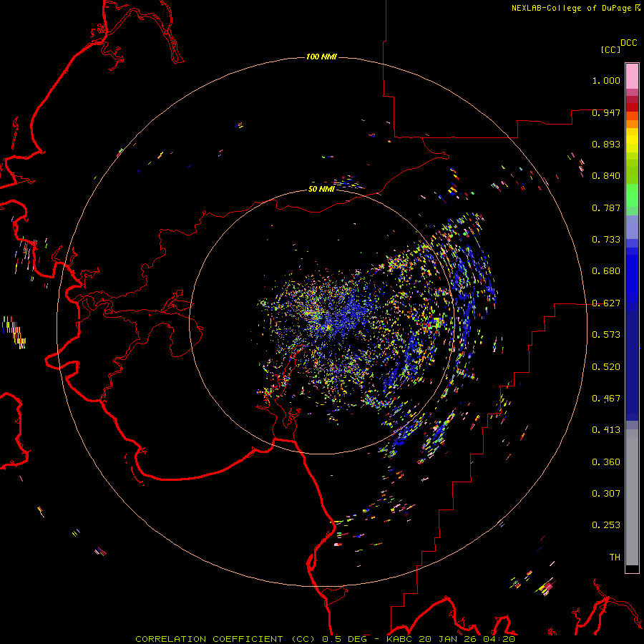Click the 0.840 scale value
Image resolution: width=644 pixels, height=644 pixels.
606,176
